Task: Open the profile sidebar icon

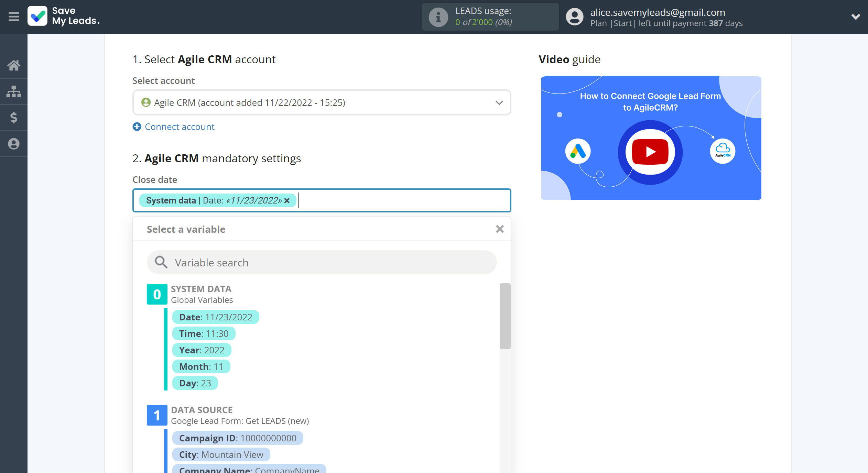Action: (x=14, y=144)
